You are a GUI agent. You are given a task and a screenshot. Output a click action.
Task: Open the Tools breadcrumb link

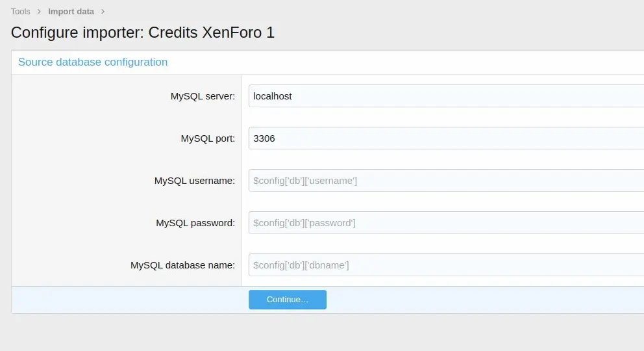click(21, 12)
